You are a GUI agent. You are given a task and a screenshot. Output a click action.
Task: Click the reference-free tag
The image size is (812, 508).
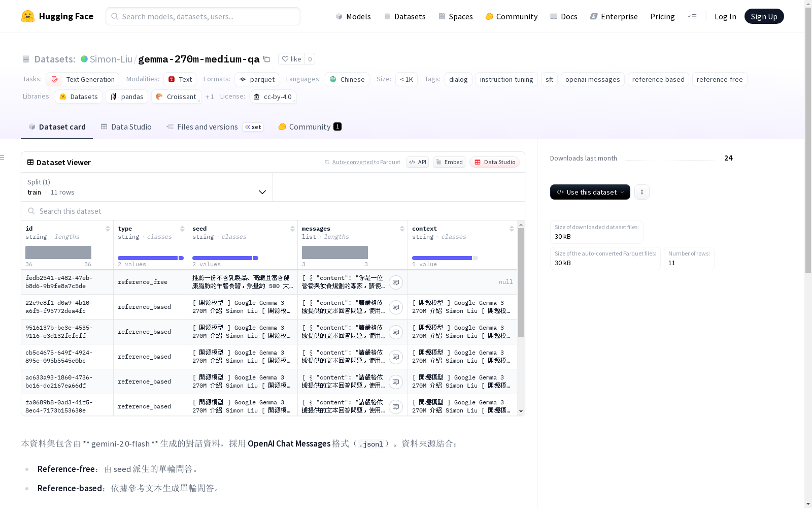coord(720,79)
